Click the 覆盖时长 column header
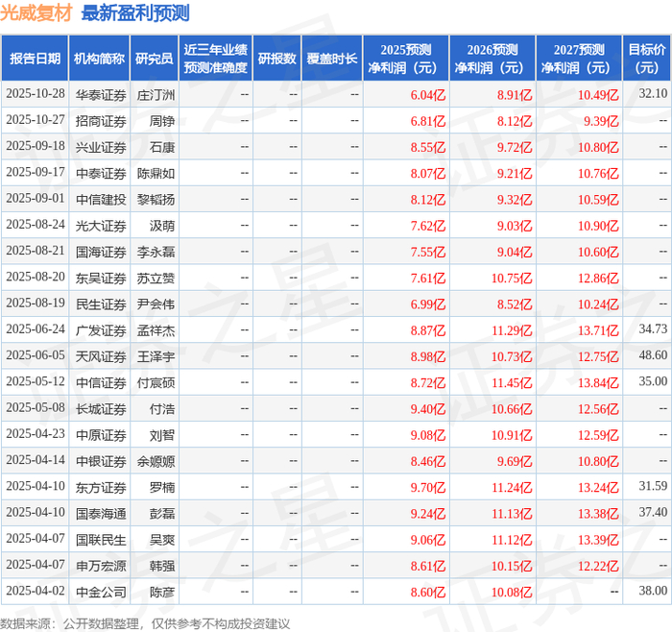 coord(332,59)
